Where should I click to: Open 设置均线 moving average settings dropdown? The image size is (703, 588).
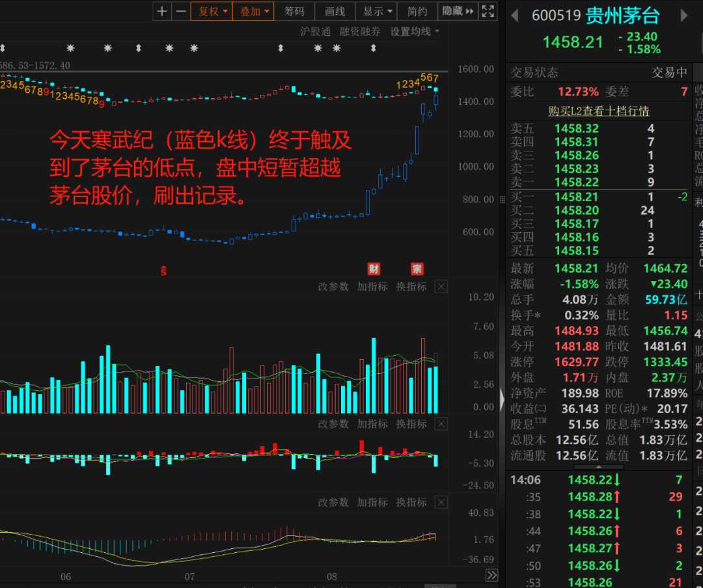pos(414,32)
